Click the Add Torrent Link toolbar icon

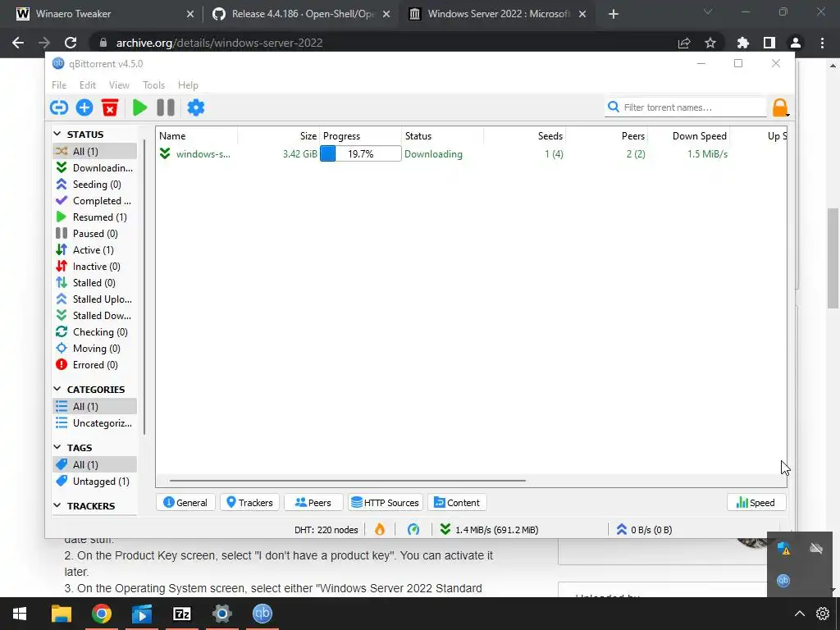pos(59,107)
